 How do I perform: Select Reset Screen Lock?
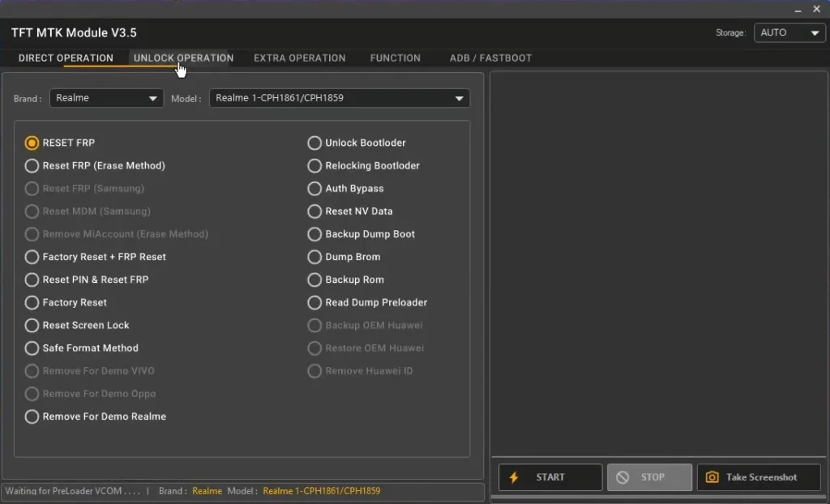point(32,325)
